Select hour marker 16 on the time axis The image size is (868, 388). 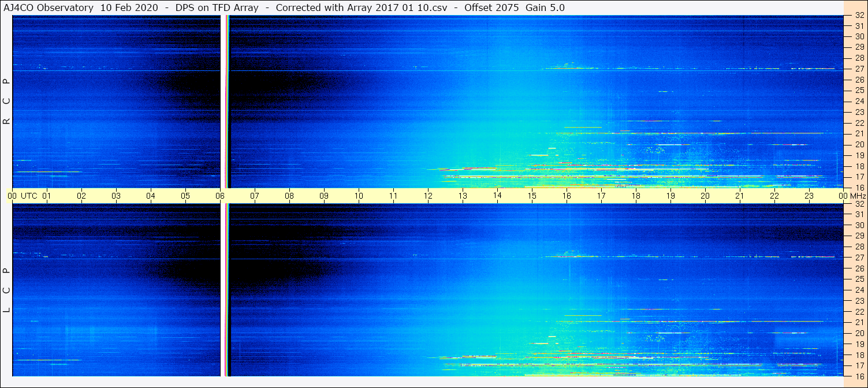pyautogui.click(x=567, y=196)
